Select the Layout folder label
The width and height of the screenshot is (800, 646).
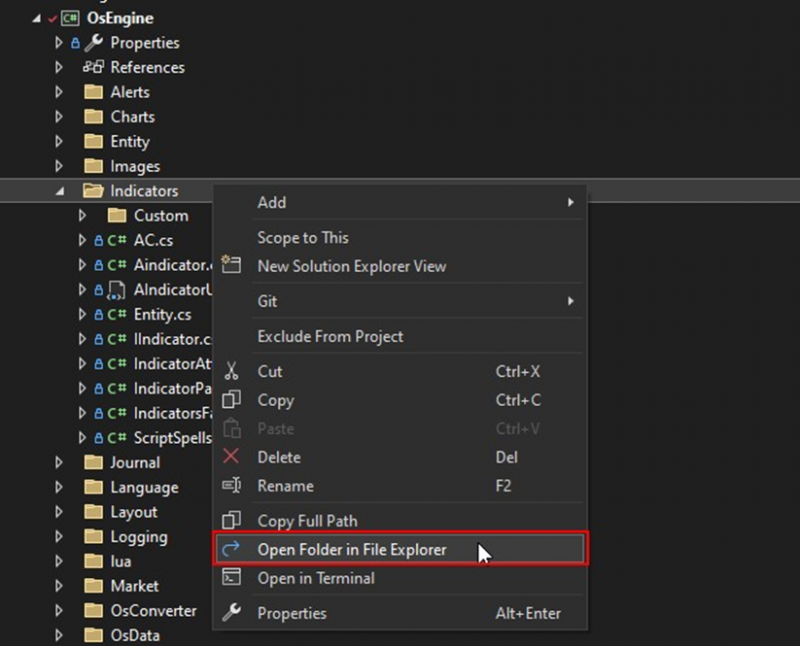[134, 512]
